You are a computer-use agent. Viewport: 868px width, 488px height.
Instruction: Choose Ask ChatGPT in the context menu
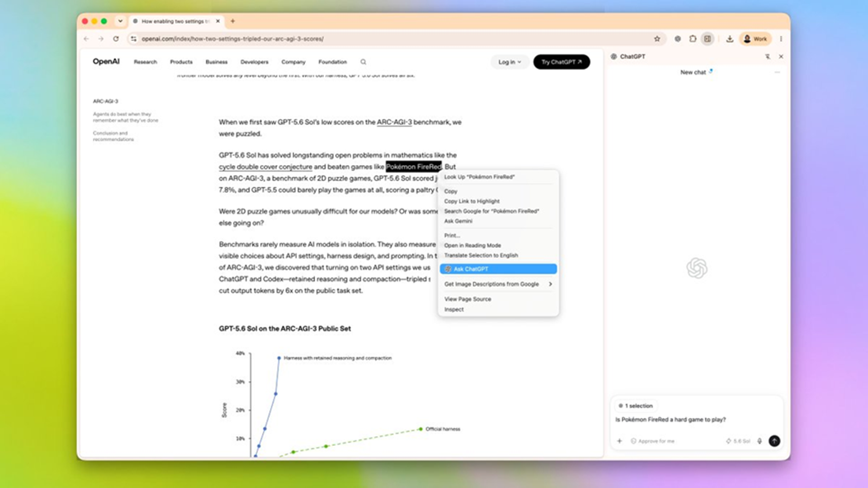click(x=498, y=269)
